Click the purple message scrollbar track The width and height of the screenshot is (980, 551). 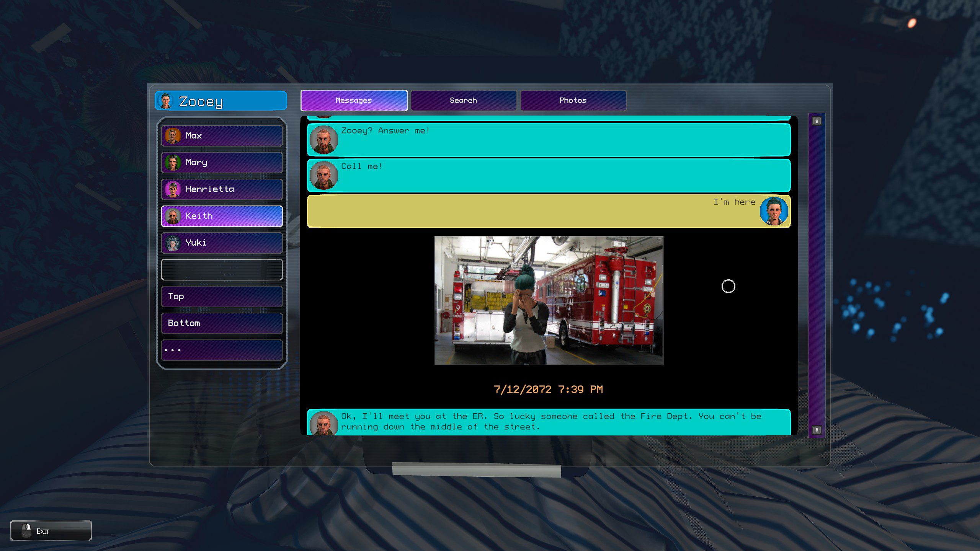pos(817,275)
